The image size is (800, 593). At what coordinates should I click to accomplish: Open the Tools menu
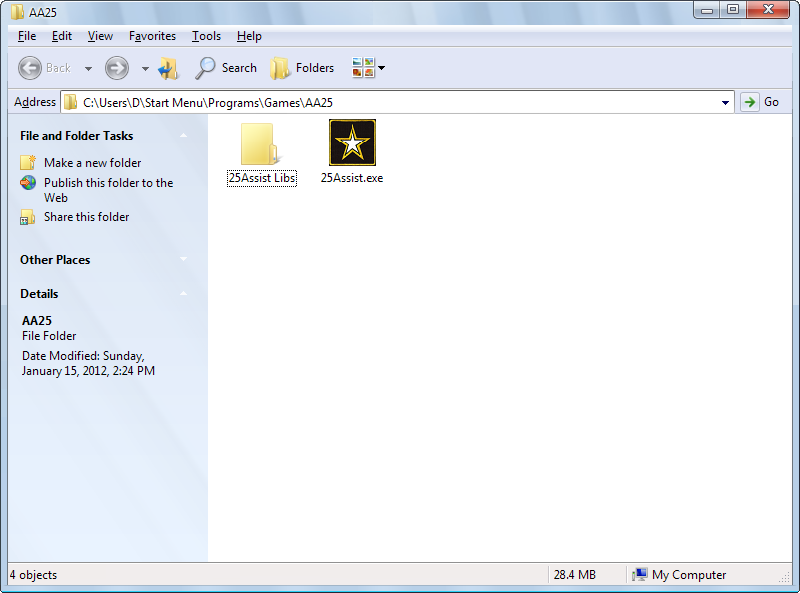click(206, 36)
